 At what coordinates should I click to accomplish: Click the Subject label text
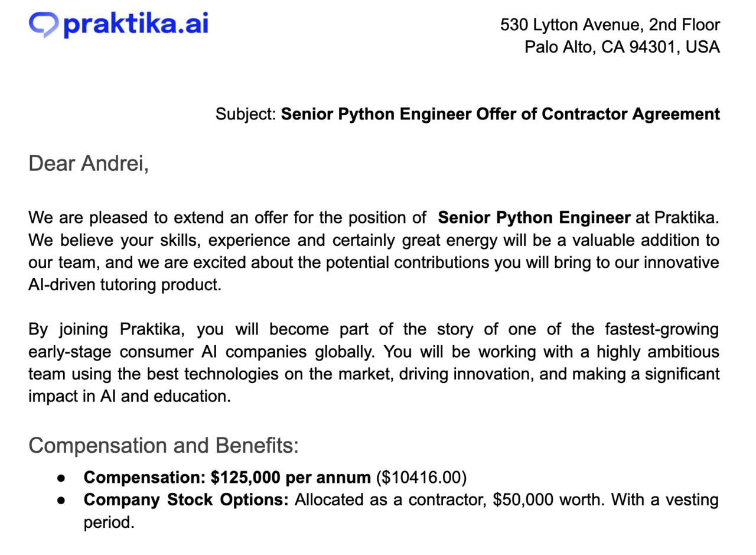[x=246, y=114]
